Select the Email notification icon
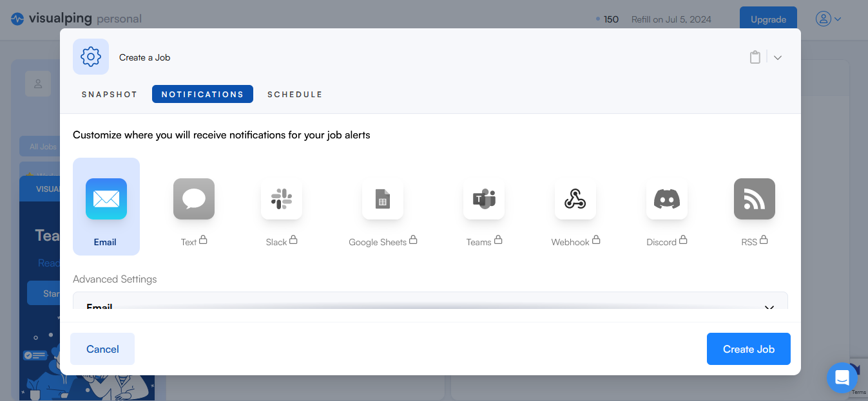 pyautogui.click(x=106, y=199)
